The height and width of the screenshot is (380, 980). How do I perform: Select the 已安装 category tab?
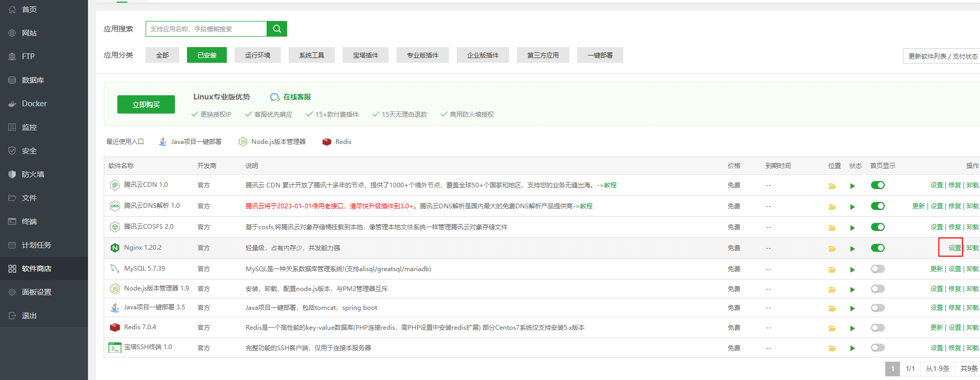[207, 55]
